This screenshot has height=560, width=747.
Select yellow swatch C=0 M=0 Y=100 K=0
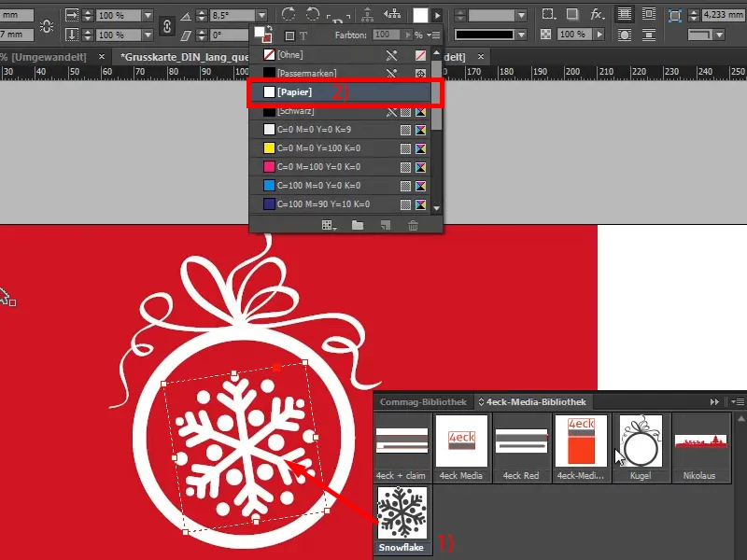[340, 148]
